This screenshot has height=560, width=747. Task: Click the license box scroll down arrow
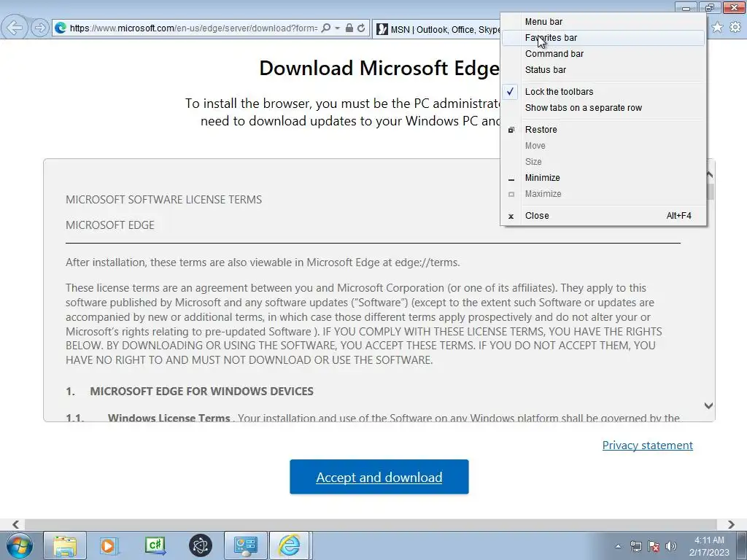[x=708, y=405]
